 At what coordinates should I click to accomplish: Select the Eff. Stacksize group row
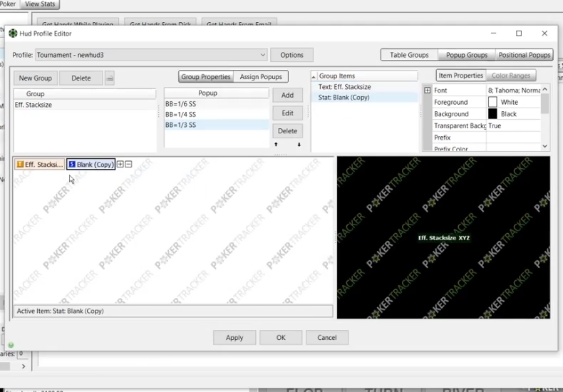click(x=85, y=105)
